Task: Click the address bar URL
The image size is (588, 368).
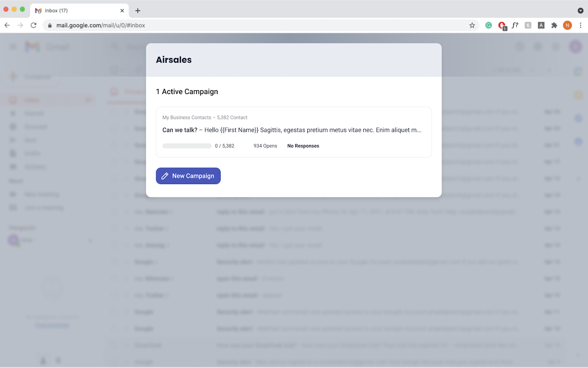Action: pyautogui.click(x=101, y=25)
